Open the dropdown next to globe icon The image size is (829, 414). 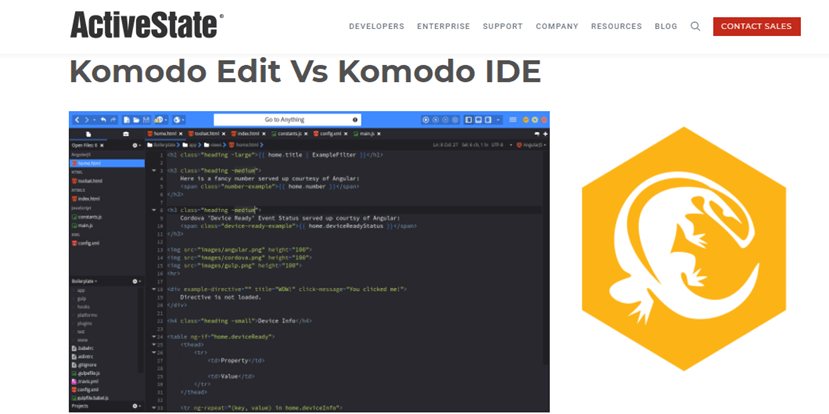[183, 120]
